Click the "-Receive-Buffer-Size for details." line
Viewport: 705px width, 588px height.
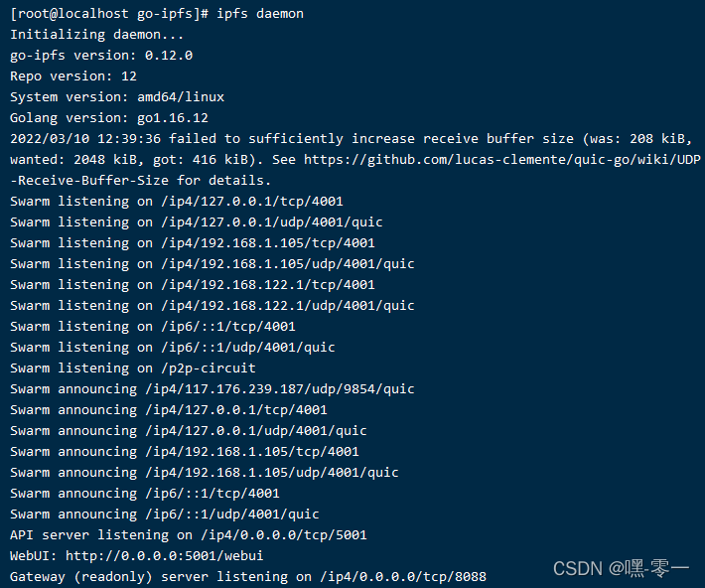click(141, 180)
